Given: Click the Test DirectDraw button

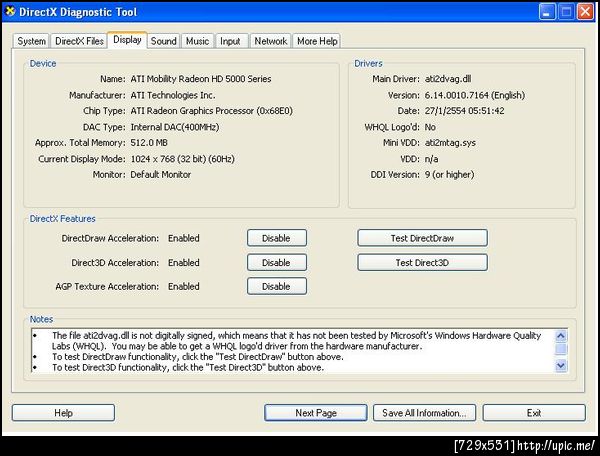Looking at the screenshot, I should pos(422,238).
